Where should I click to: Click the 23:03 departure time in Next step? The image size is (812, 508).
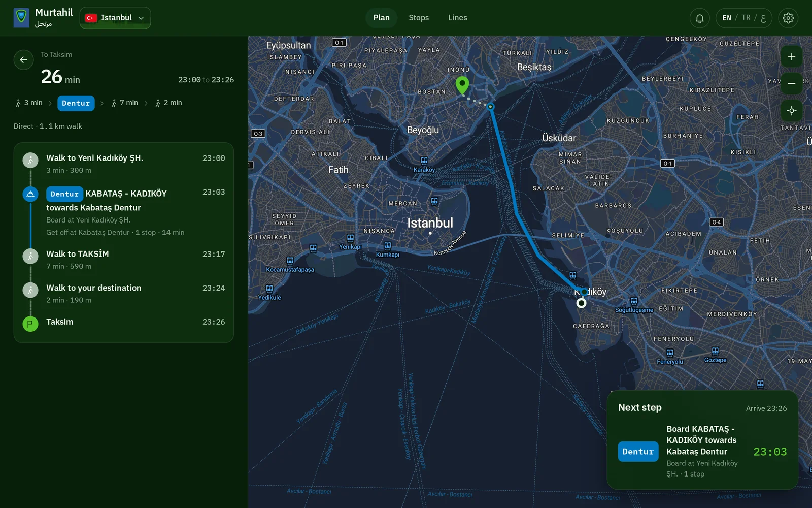pyautogui.click(x=770, y=452)
